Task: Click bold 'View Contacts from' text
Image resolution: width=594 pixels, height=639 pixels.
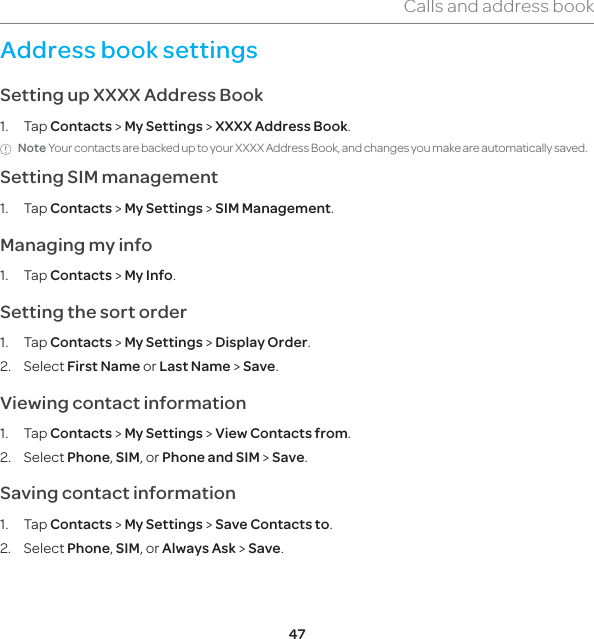Action: click(281, 434)
